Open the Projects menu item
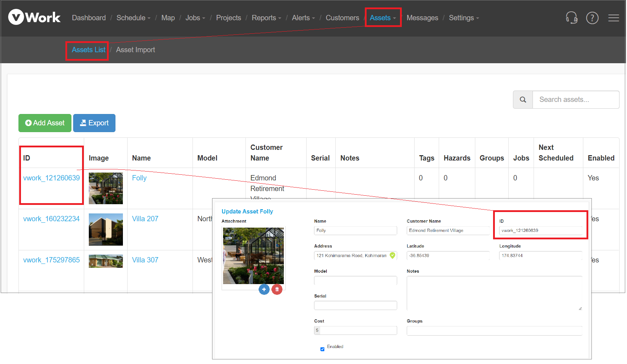The width and height of the screenshot is (627, 364). (228, 18)
